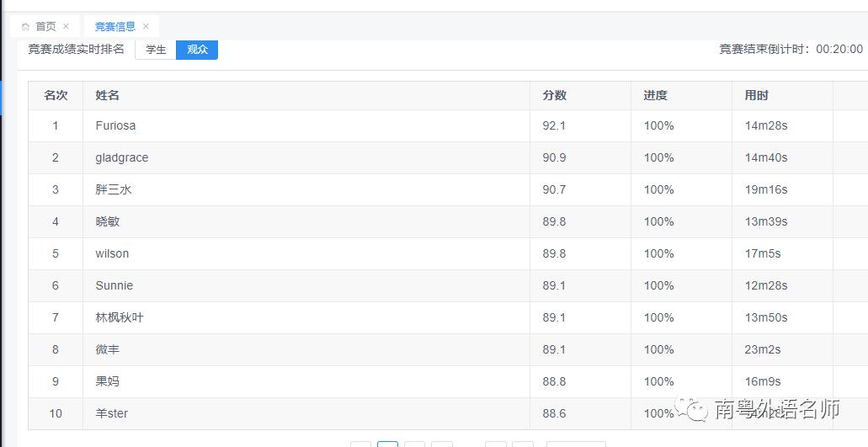The width and height of the screenshot is (868, 447).
Task: Click the 竞赛结束倒计时 countdown text
Action: (x=791, y=50)
